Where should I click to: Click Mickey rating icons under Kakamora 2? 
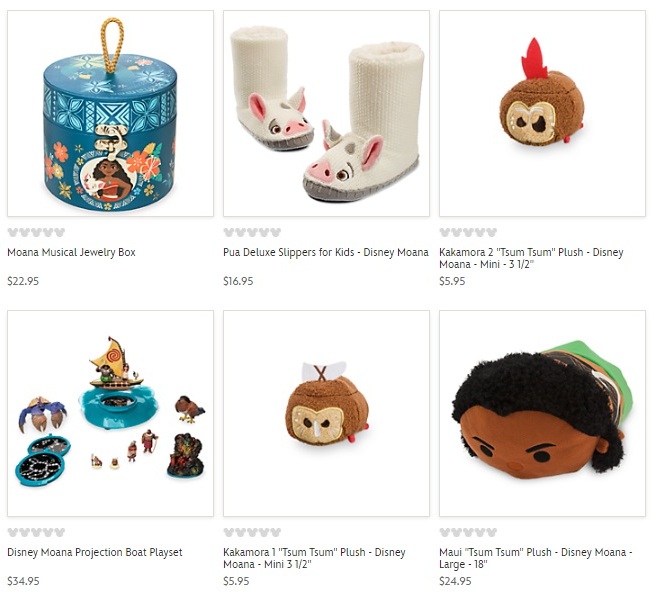tap(468, 232)
